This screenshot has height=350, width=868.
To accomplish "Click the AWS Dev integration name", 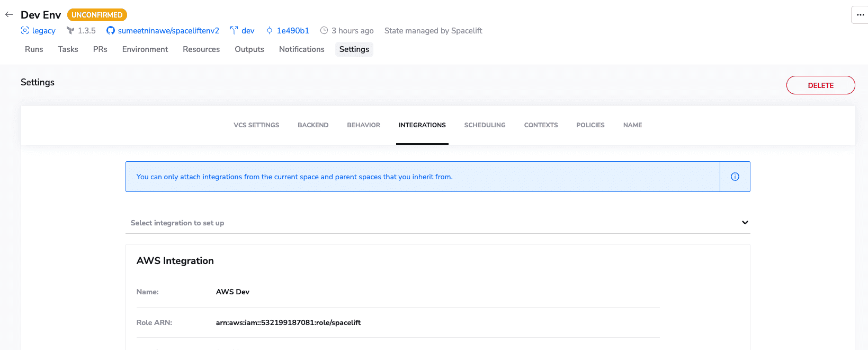I will (x=232, y=292).
